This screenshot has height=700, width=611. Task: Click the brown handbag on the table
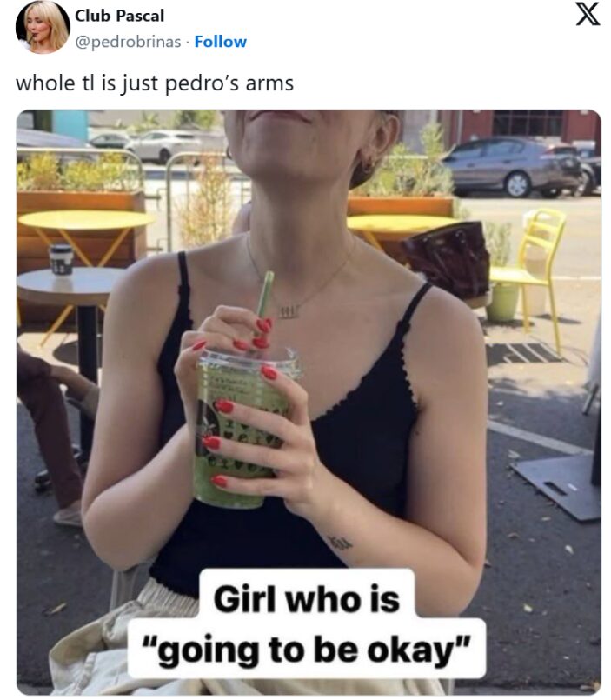pos(448,261)
